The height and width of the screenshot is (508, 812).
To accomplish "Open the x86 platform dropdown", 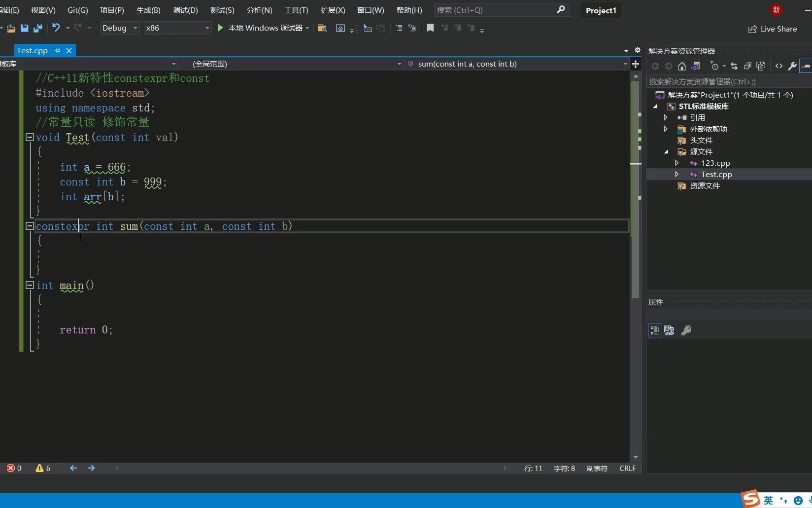I will click(206, 28).
